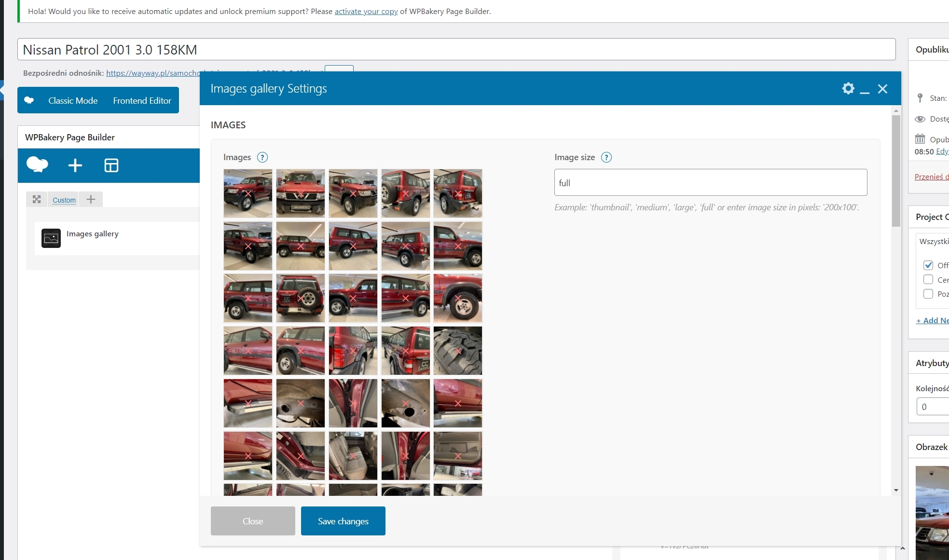This screenshot has width=949, height=560.
Task: Click Save changes button
Action: coord(343,521)
